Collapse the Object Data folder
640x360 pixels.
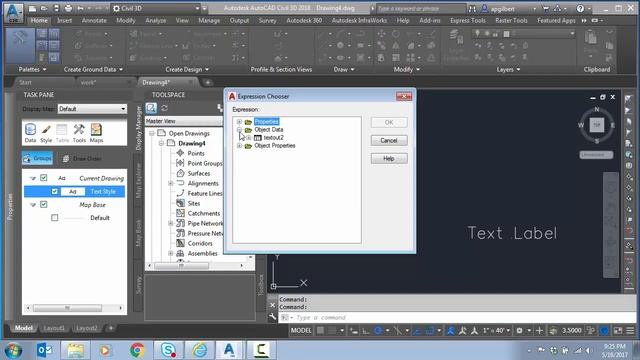tap(239, 129)
